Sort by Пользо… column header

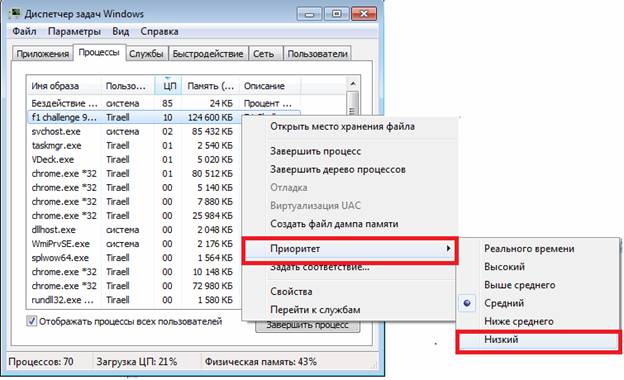pos(127,86)
